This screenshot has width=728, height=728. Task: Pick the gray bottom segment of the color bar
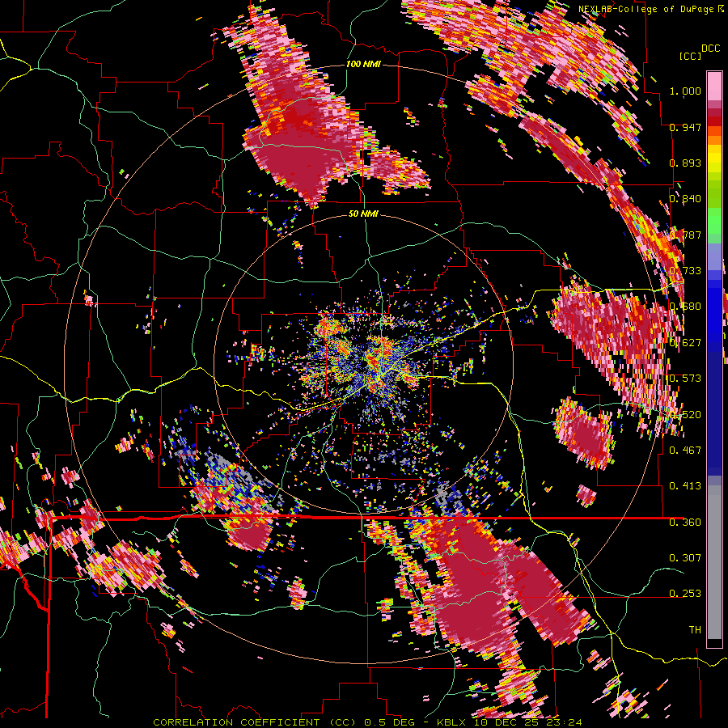pos(714,562)
